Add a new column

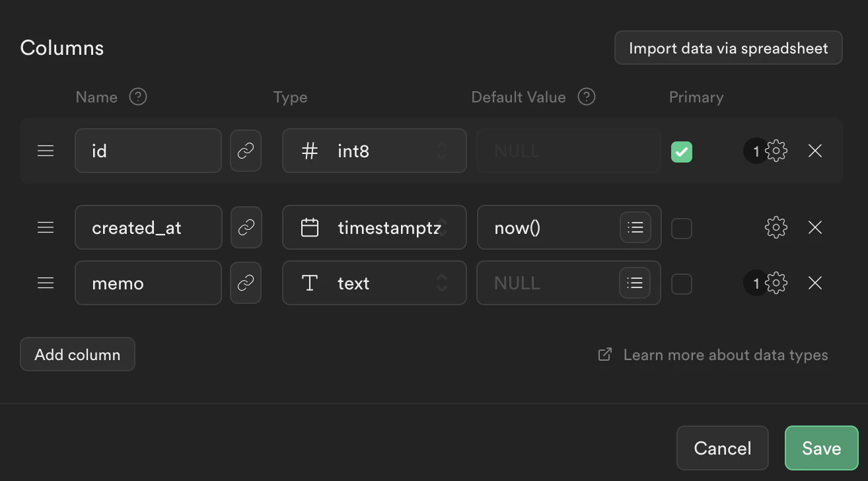[77, 354]
